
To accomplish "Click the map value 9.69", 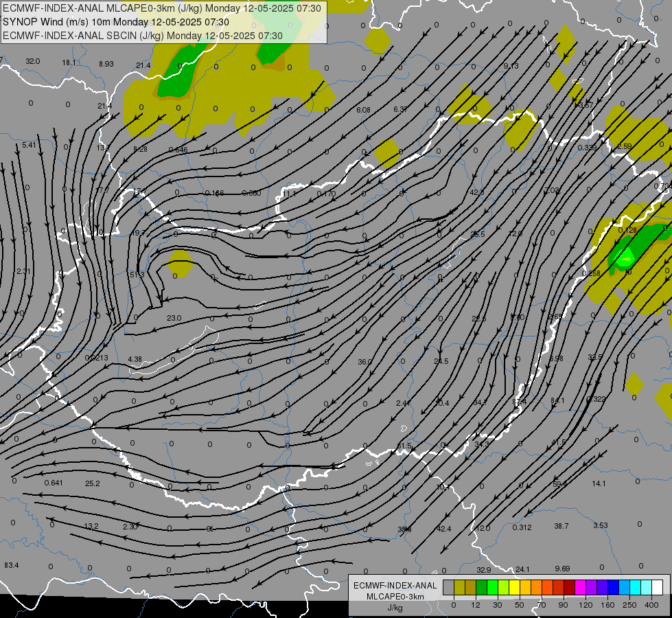I will [562, 569].
